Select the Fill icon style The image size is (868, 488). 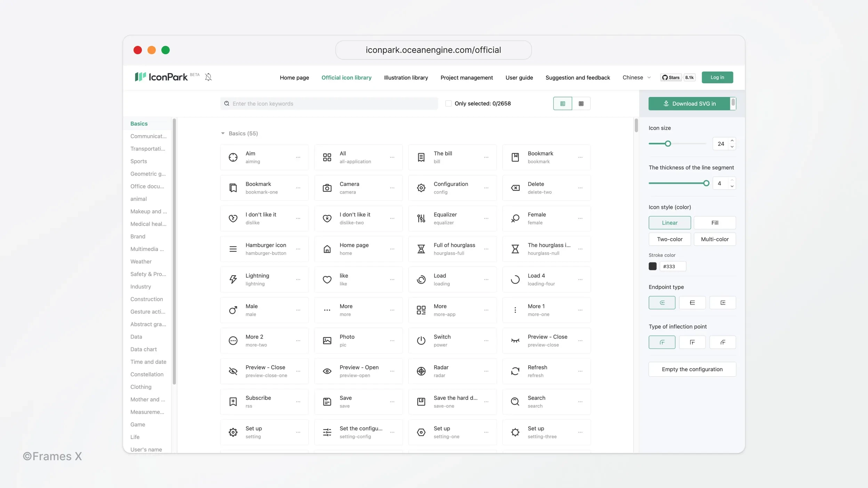(715, 223)
